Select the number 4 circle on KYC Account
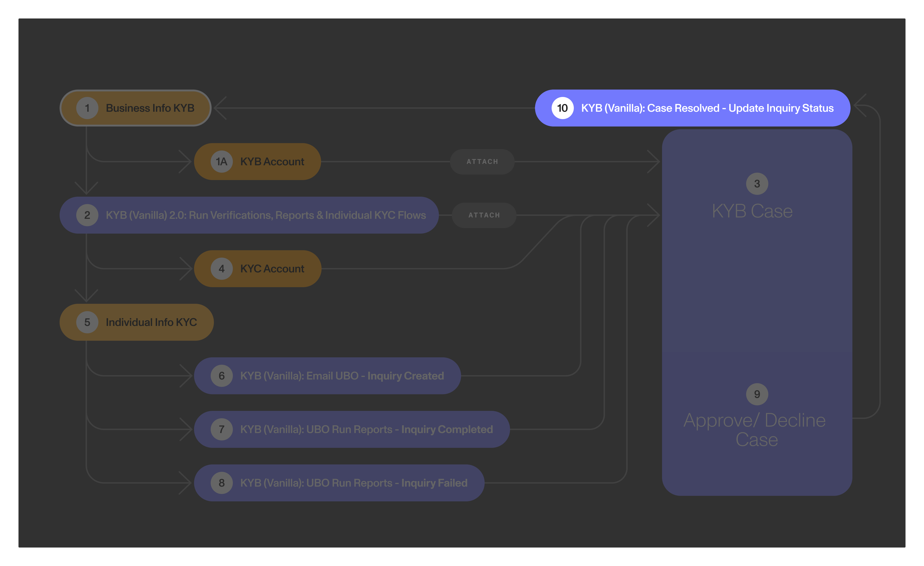This screenshot has width=924, height=566. (x=221, y=268)
